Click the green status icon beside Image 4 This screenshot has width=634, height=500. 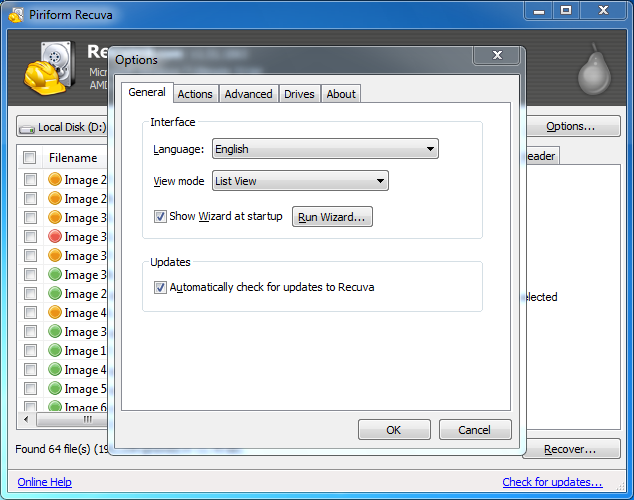pyautogui.click(x=55, y=369)
